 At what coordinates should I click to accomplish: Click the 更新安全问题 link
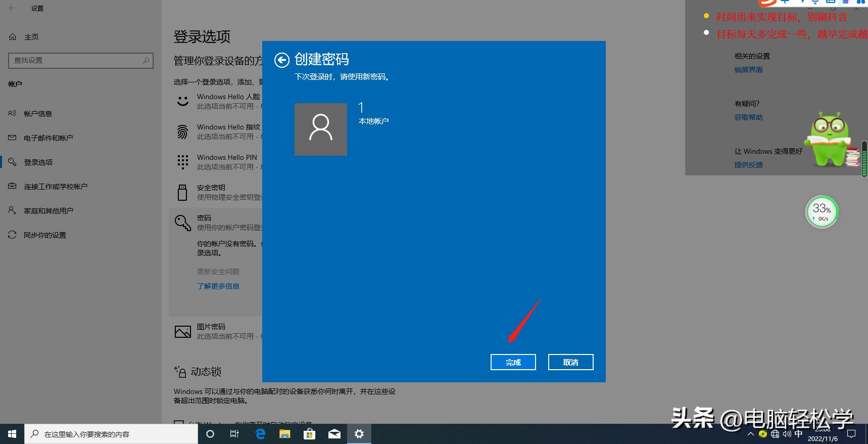pyautogui.click(x=218, y=272)
